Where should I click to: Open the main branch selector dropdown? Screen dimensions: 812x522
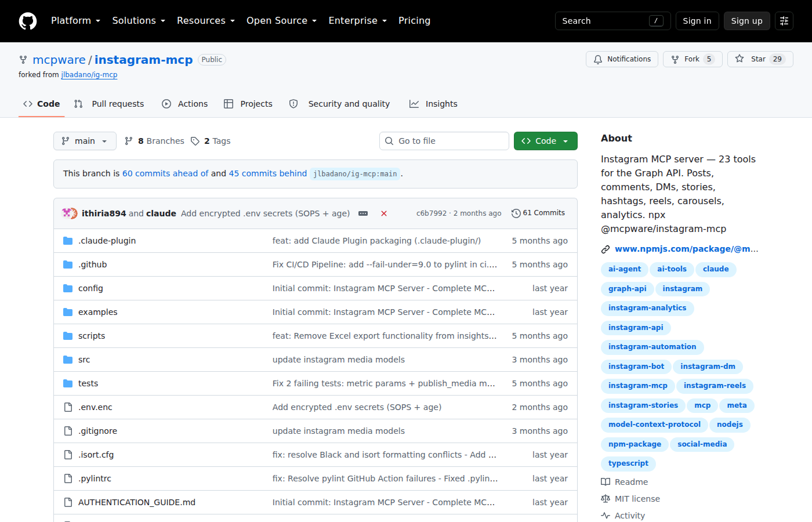pos(85,141)
